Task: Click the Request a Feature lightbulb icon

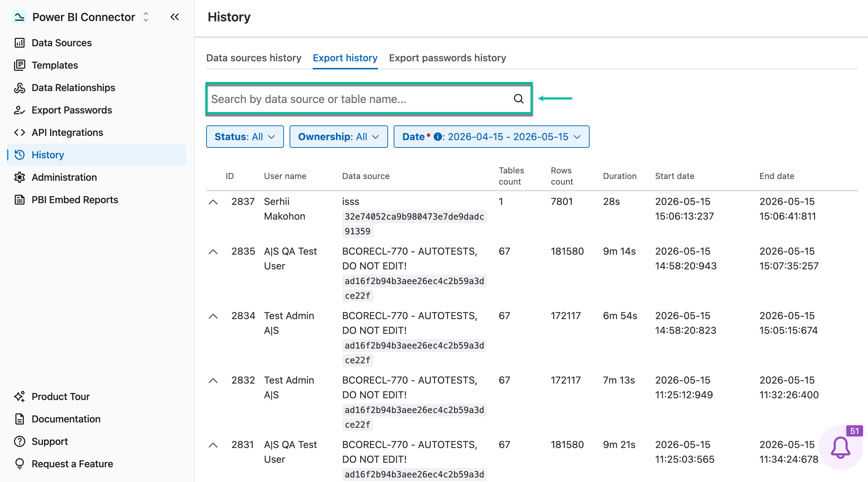Action: click(20, 464)
